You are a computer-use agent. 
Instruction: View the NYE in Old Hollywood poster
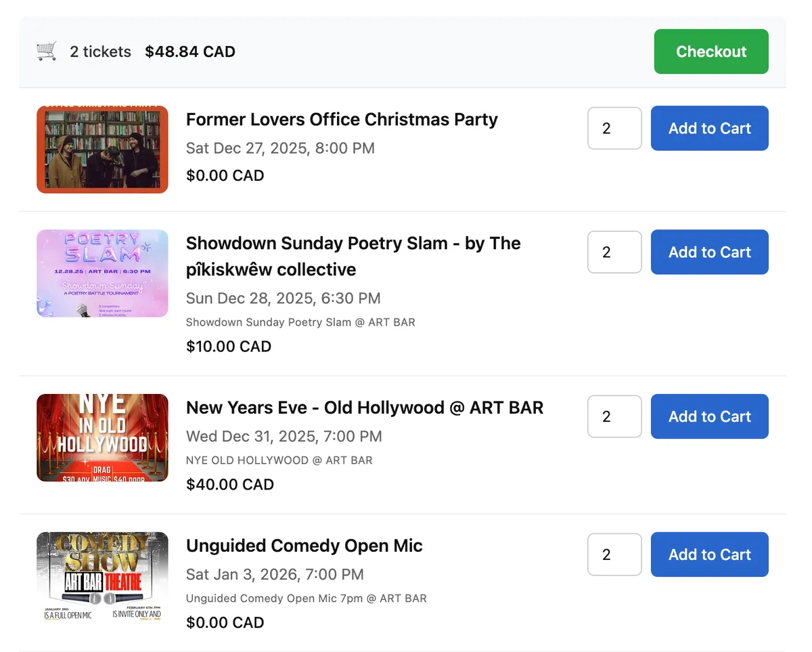tap(102, 438)
